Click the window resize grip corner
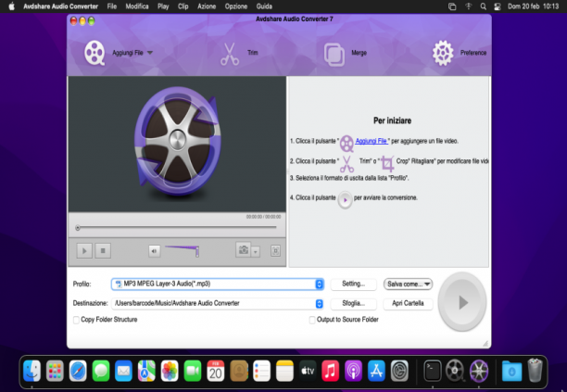Viewport: 567px width, 392px height. 485,344
